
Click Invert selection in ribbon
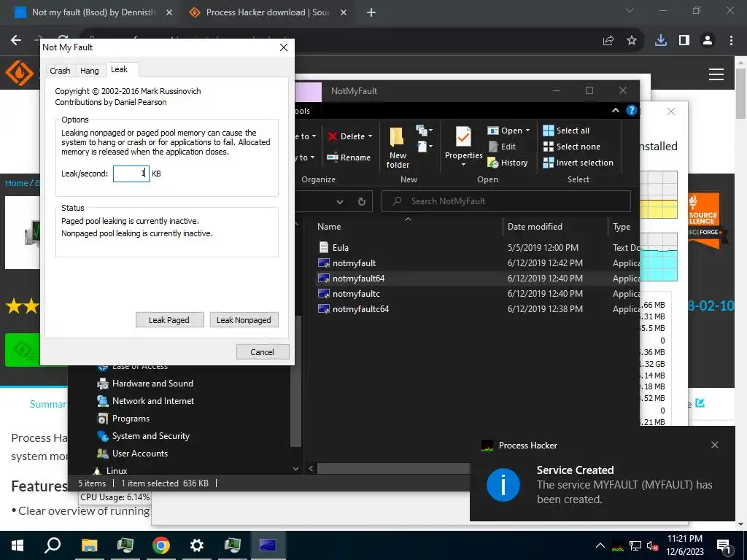(578, 163)
